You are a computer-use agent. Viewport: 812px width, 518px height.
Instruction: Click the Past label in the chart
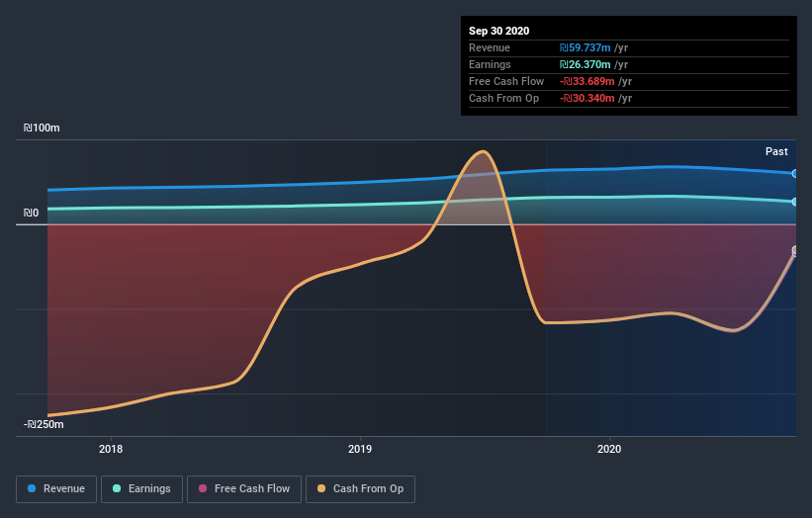(x=776, y=151)
